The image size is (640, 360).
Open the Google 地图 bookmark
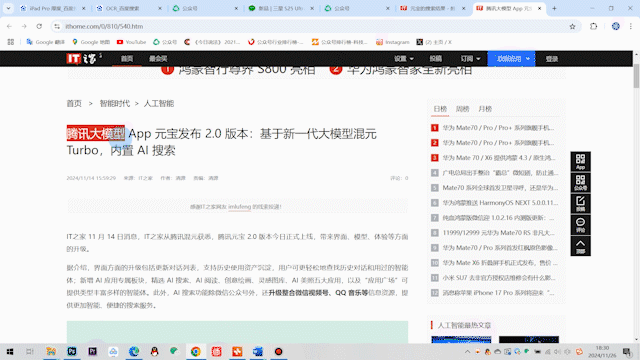91,42
